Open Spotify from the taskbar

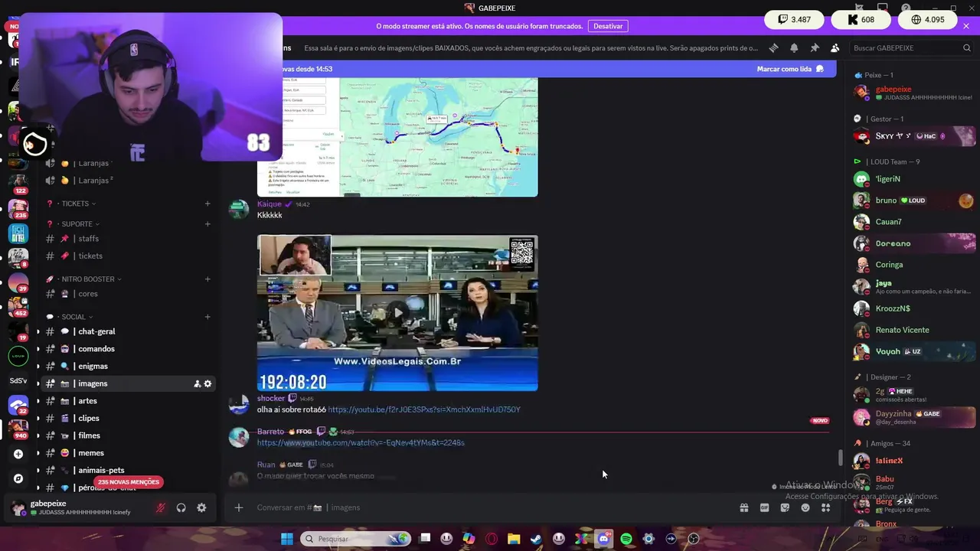pyautogui.click(x=626, y=539)
